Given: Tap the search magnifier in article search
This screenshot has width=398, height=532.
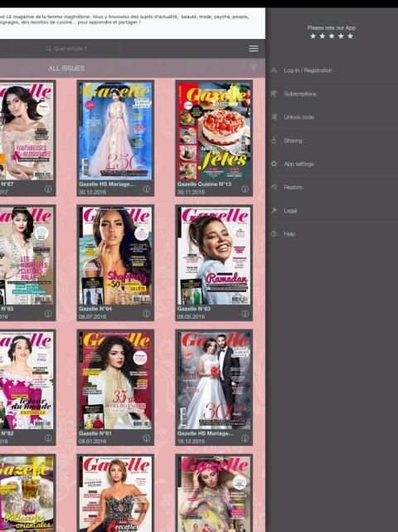Looking at the screenshot, I should pos(48,49).
